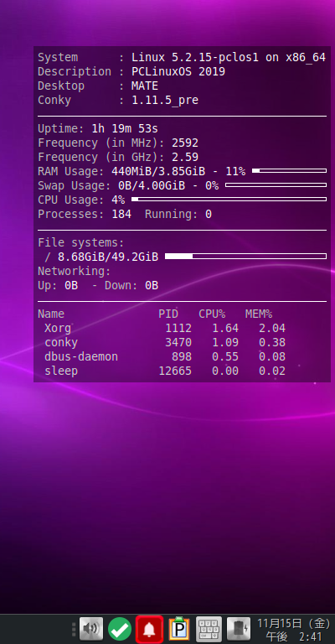Click the 'Networking:' label
Screen dimensions: 335x644
point(75,272)
